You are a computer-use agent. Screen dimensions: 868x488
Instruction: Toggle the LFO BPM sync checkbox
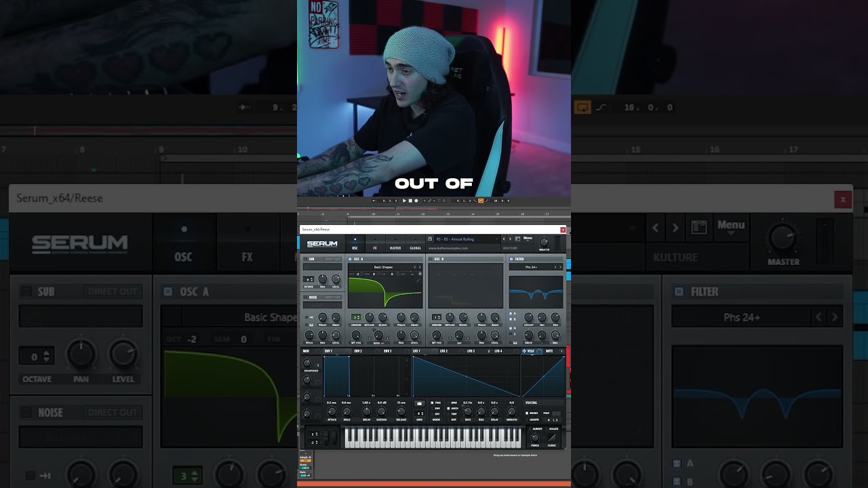[x=449, y=403]
